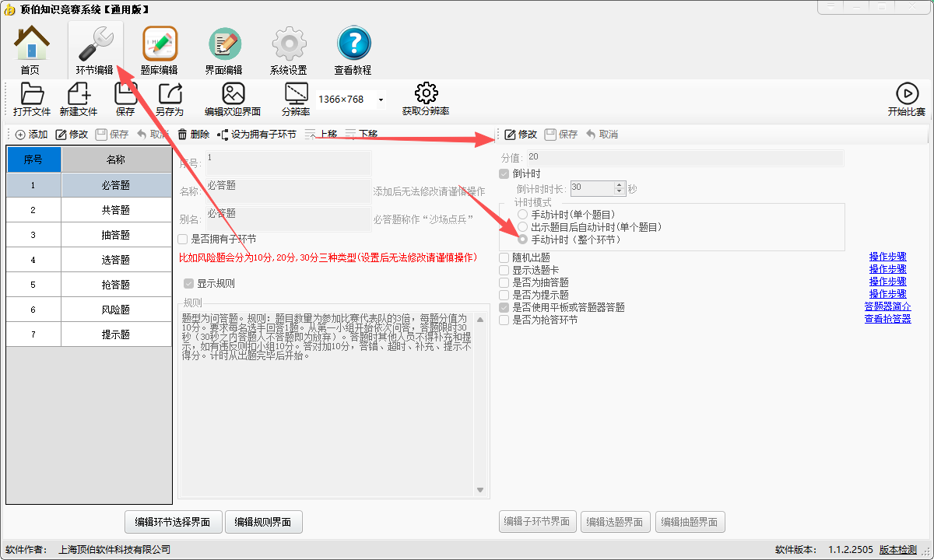Toggle the 是否拥有子环节 checkbox
934x560 pixels.
[x=183, y=240]
